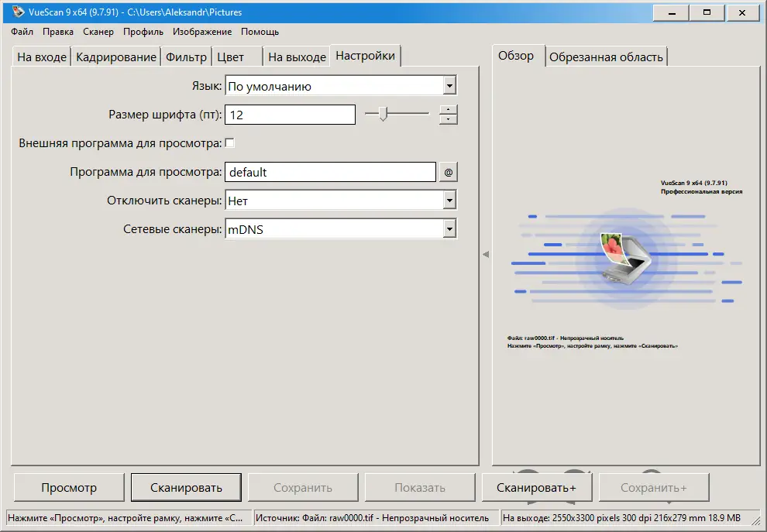Select the Настройки tab
Screen dimensions: 767x532
coord(366,56)
